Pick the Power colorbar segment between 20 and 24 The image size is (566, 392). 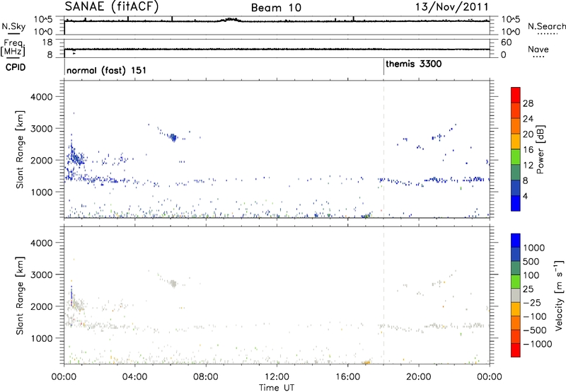[516, 126]
